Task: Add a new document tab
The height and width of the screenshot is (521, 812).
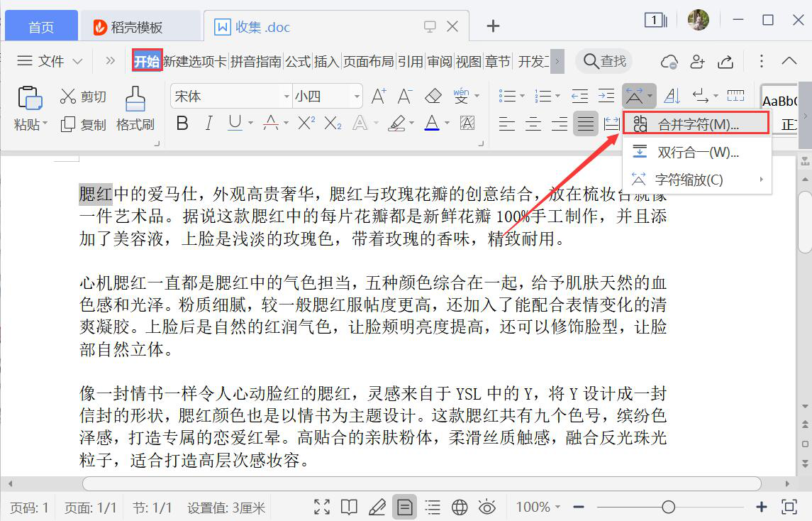Action: click(493, 26)
